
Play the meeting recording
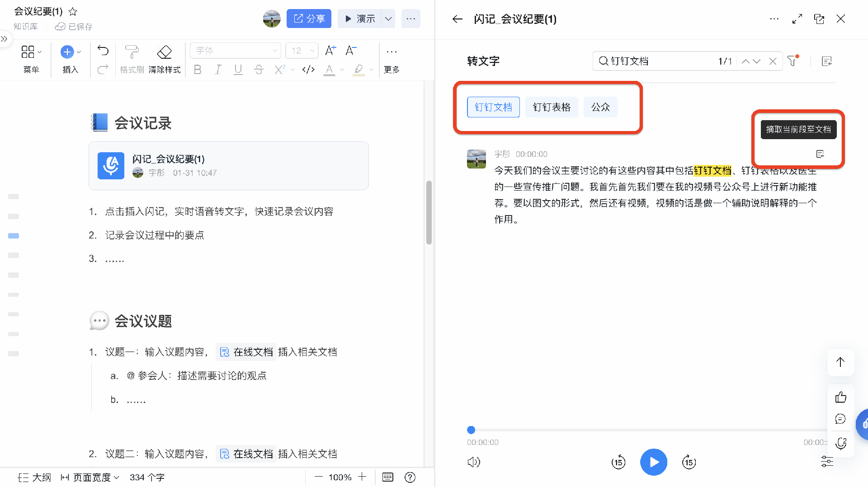654,462
